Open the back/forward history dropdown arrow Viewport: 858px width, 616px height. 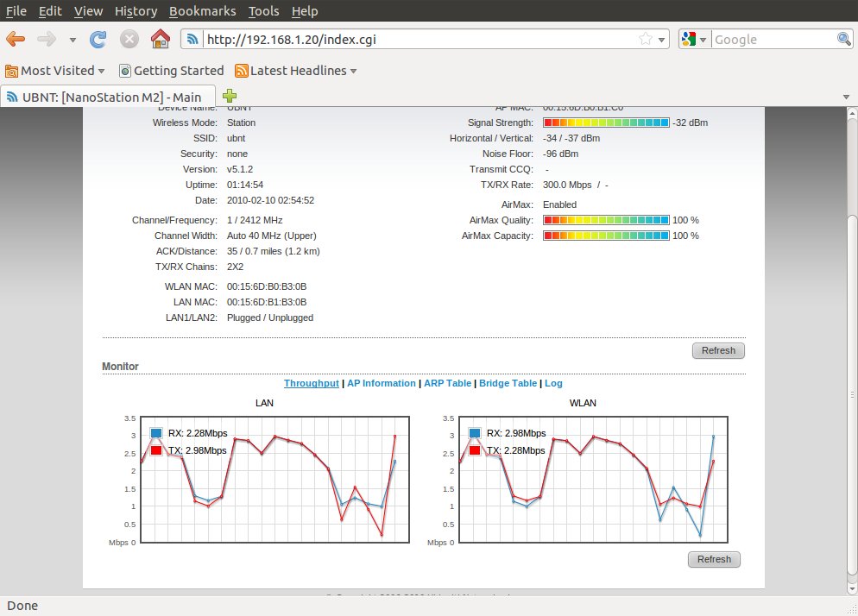pos(73,40)
